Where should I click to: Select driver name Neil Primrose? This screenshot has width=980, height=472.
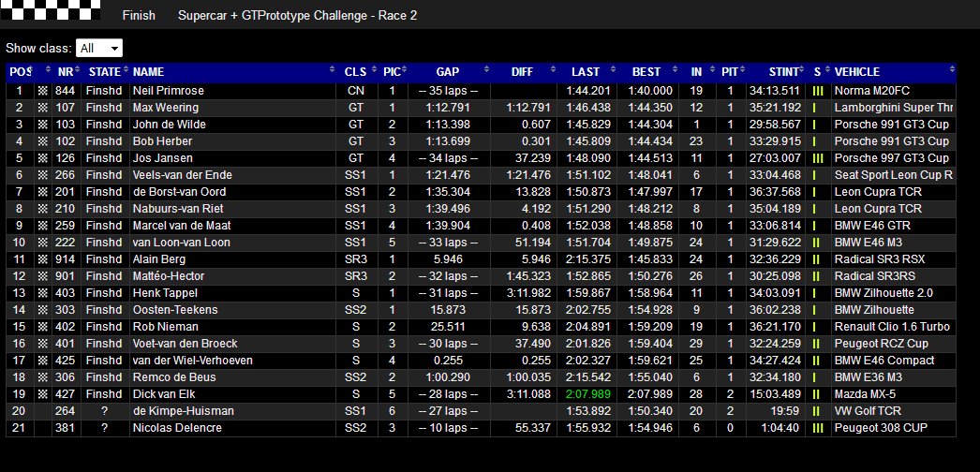coord(168,91)
